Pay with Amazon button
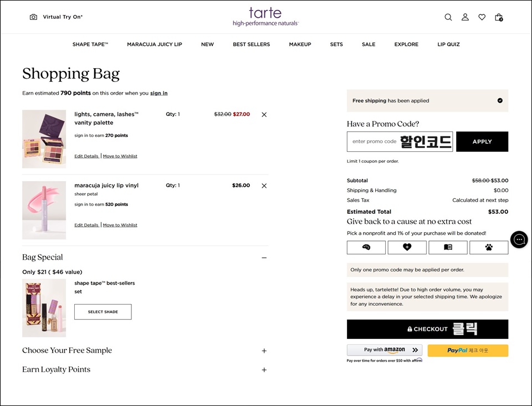This screenshot has width=532, height=406. 385,350
